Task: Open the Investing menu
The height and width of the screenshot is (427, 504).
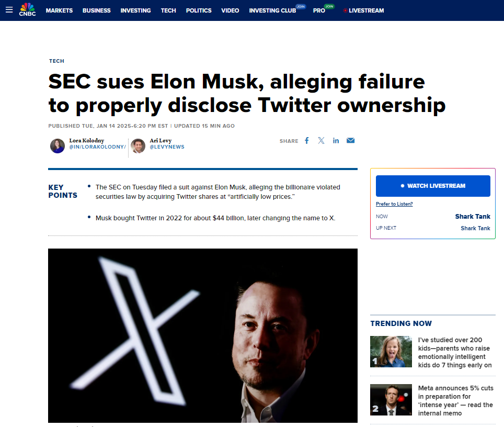Action: click(135, 10)
